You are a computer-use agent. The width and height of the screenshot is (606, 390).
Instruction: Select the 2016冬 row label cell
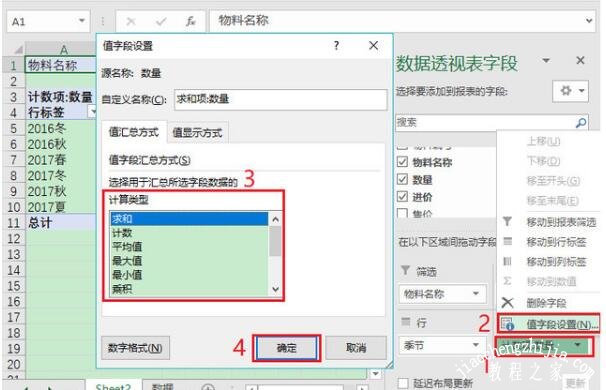(61, 128)
